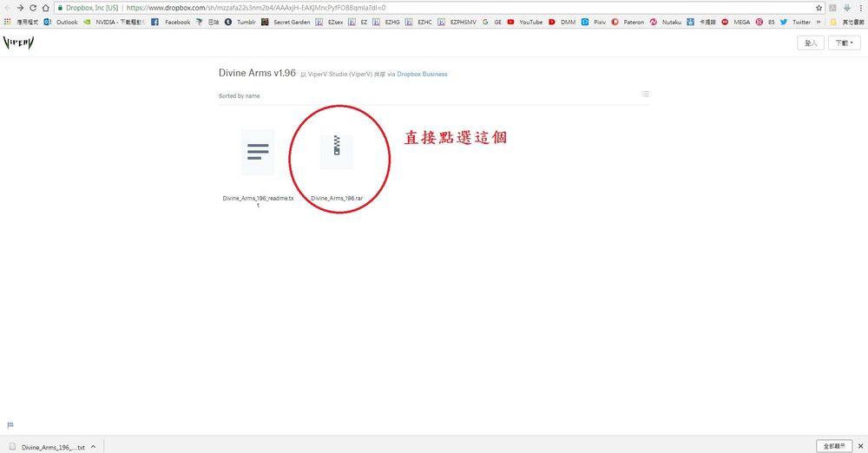Open the Twitter bookmark

click(795, 22)
